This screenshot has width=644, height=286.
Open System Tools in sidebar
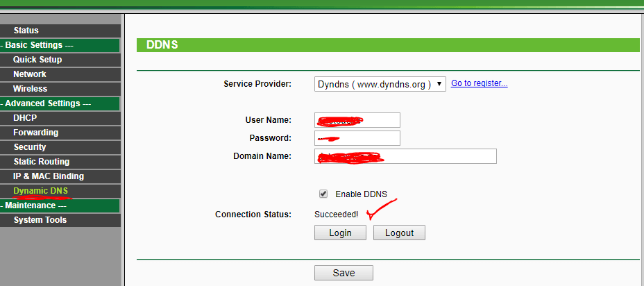coord(40,220)
